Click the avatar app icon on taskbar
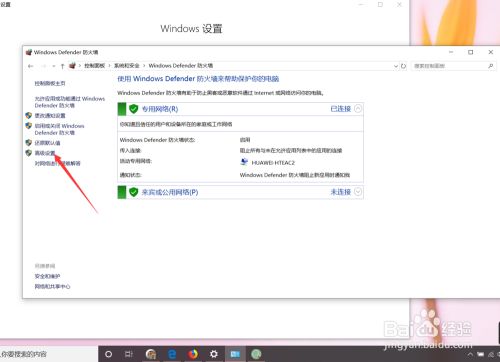This screenshot has height=362, width=500. [x=151, y=354]
